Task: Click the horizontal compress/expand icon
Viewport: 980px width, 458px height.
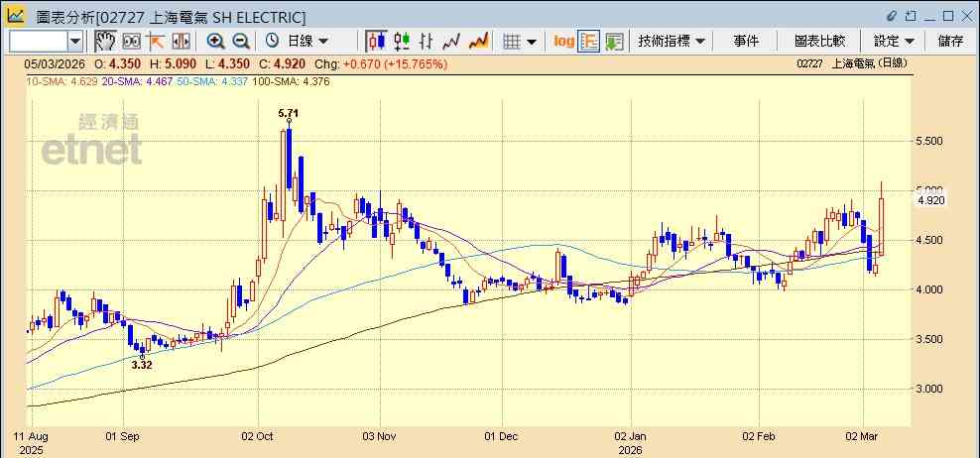Action: [181, 42]
